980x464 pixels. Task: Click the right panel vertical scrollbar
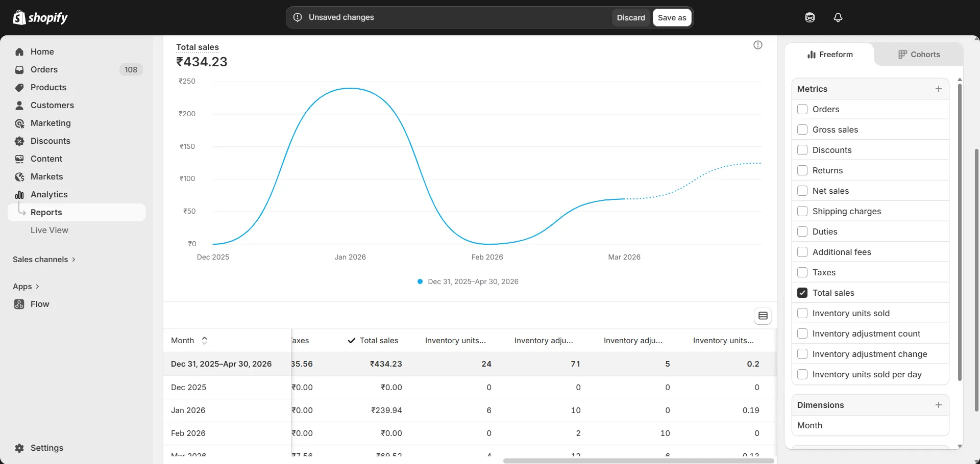(960, 231)
